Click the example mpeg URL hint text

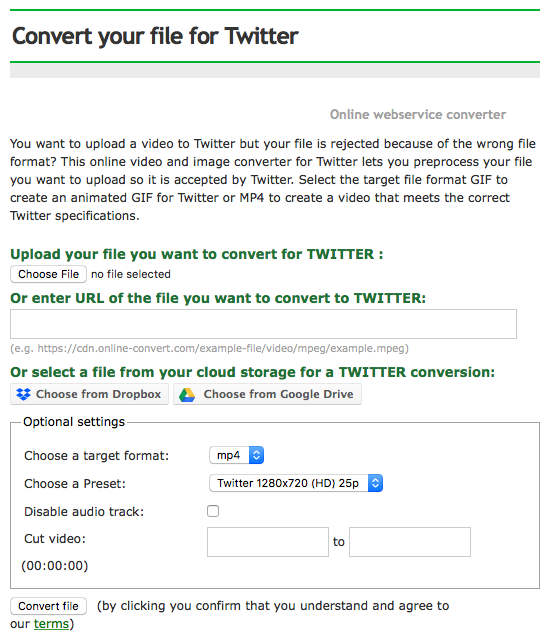tap(209, 348)
